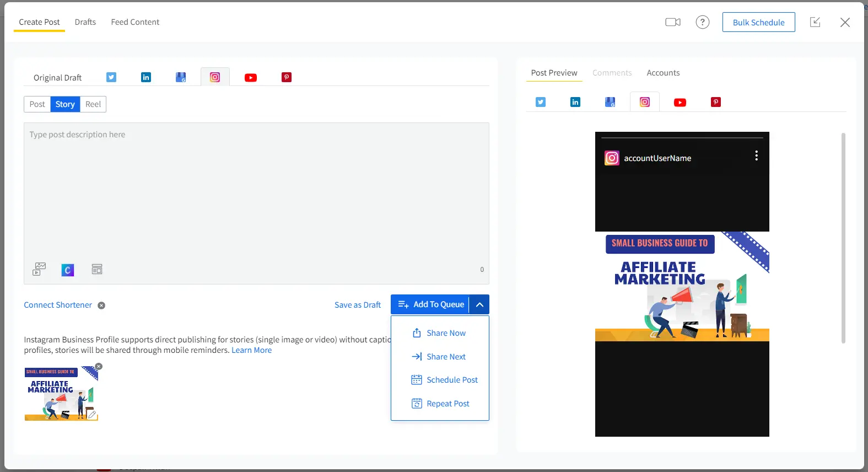This screenshot has width=868, height=472.
Task: Open the three-dot menu in story preview
Action: point(756,156)
